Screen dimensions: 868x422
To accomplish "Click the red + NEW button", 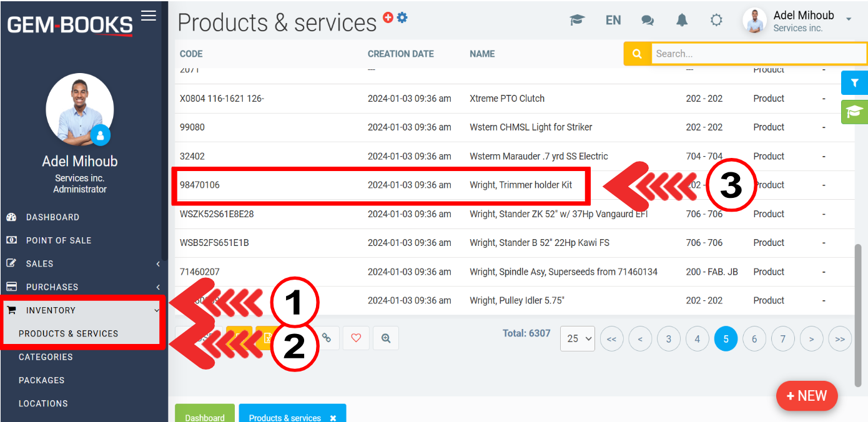I will pos(806,396).
